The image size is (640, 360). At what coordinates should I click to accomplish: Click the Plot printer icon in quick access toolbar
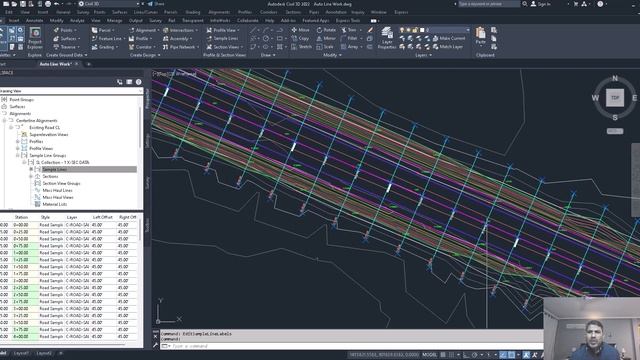48,4
